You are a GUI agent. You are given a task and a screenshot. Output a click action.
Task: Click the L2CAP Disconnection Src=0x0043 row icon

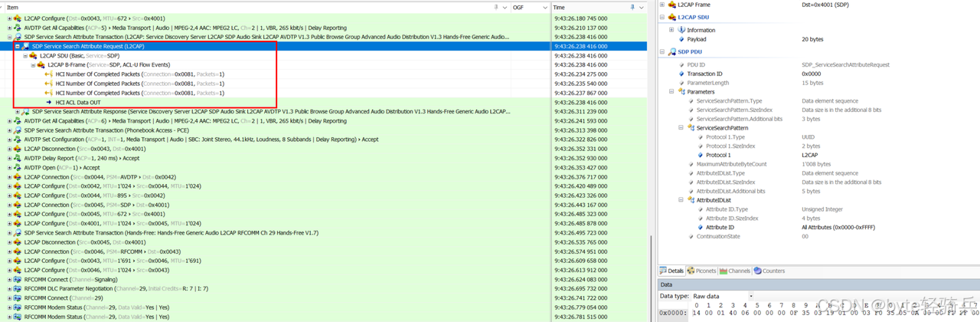(18, 149)
